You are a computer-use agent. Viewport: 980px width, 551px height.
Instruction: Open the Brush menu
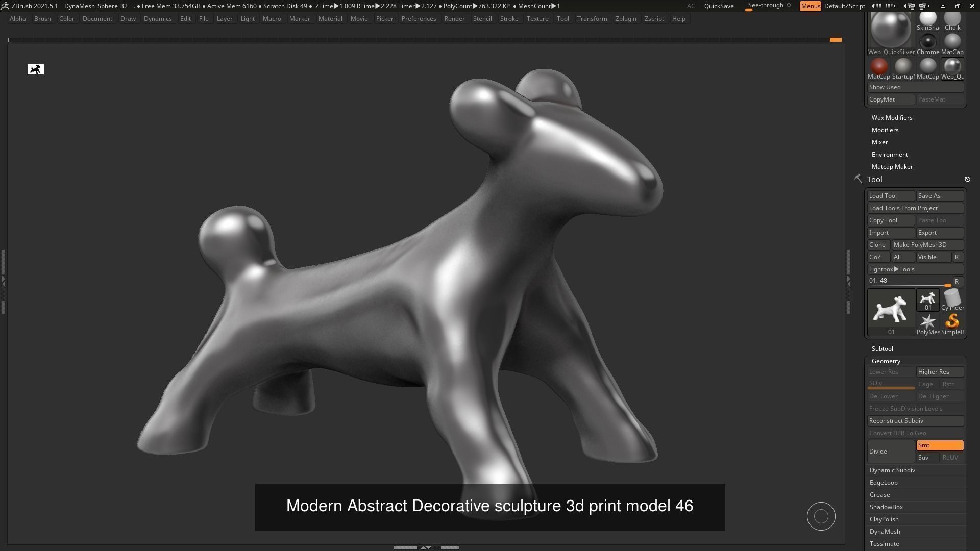42,19
